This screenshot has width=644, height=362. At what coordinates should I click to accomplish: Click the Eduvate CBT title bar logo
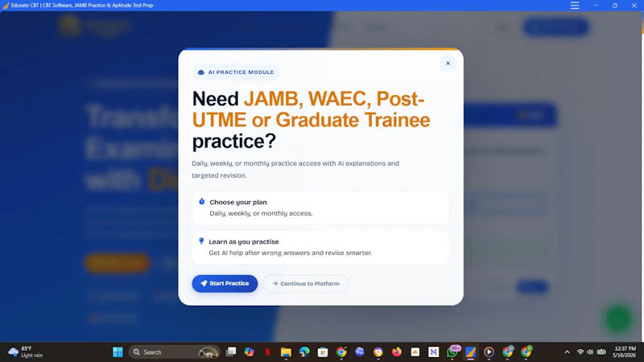pyautogui.click(x=6, y=6)
